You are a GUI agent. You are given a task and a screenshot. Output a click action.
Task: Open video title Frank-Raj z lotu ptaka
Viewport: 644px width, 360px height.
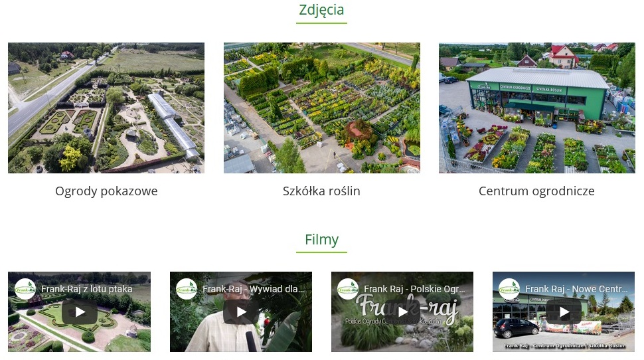[87, 289]
